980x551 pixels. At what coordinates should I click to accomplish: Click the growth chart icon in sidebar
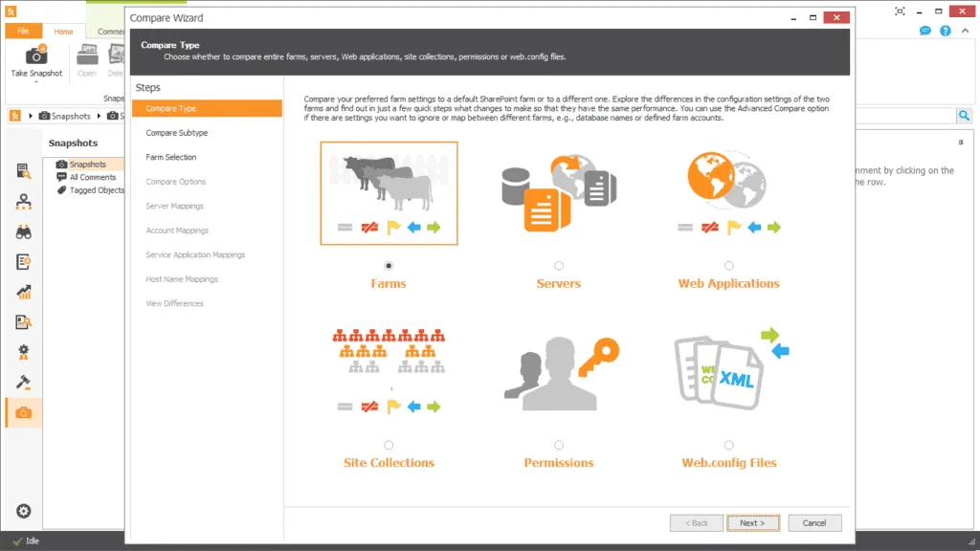[24, 293]
